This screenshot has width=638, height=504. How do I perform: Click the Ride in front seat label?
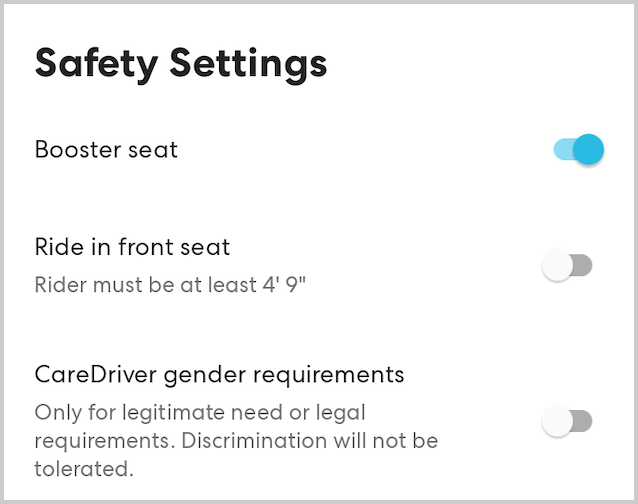(132, 246)
